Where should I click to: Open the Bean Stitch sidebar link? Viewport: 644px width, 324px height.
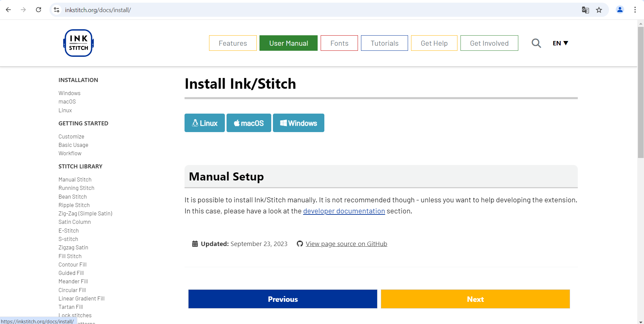73,197
